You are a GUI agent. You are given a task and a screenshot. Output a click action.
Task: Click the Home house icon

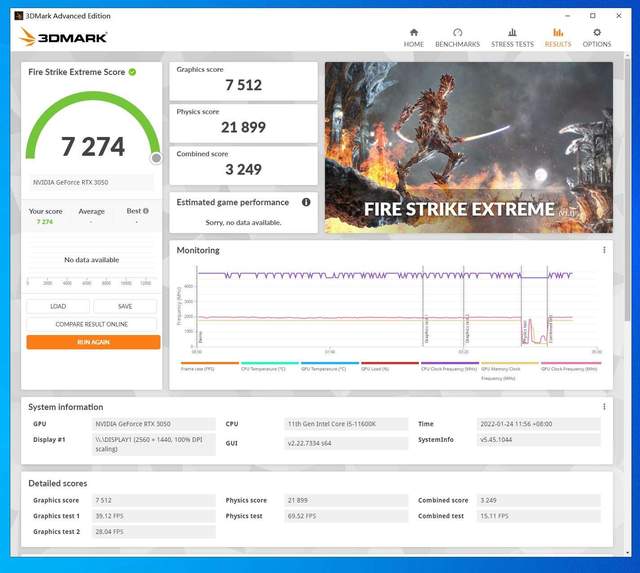[414, 32]
